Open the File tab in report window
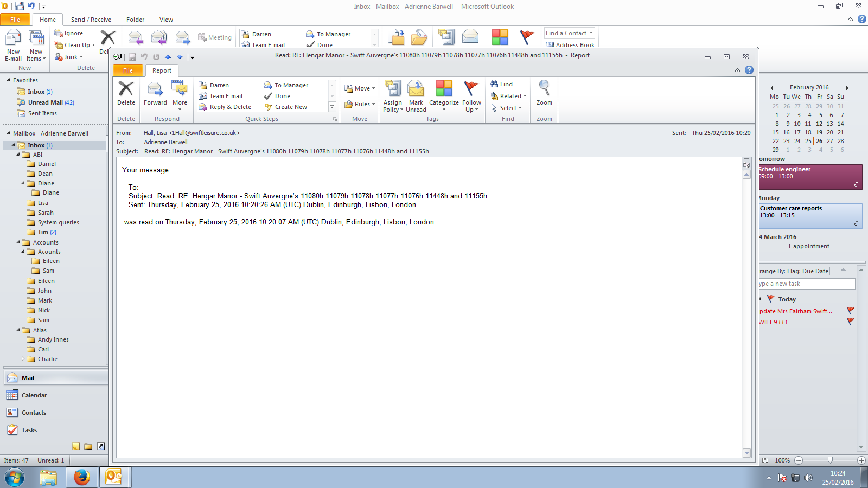Screen dimensions: 868x488 point(128,70)
